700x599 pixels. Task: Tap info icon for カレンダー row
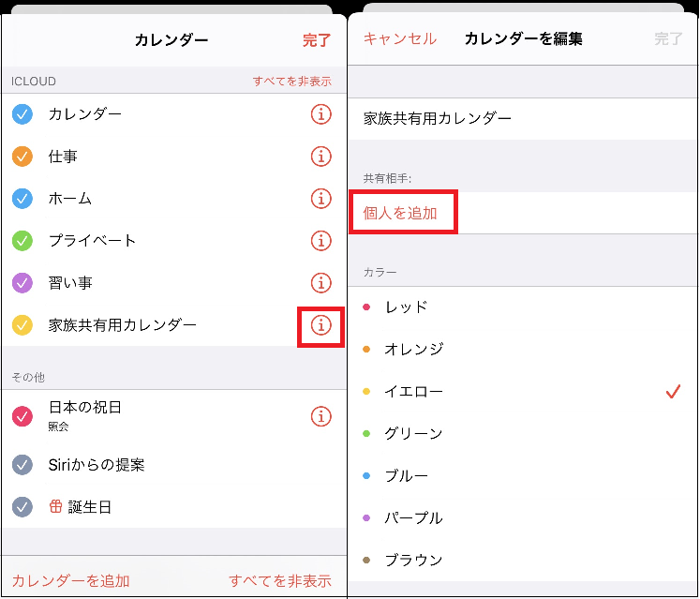320,114
